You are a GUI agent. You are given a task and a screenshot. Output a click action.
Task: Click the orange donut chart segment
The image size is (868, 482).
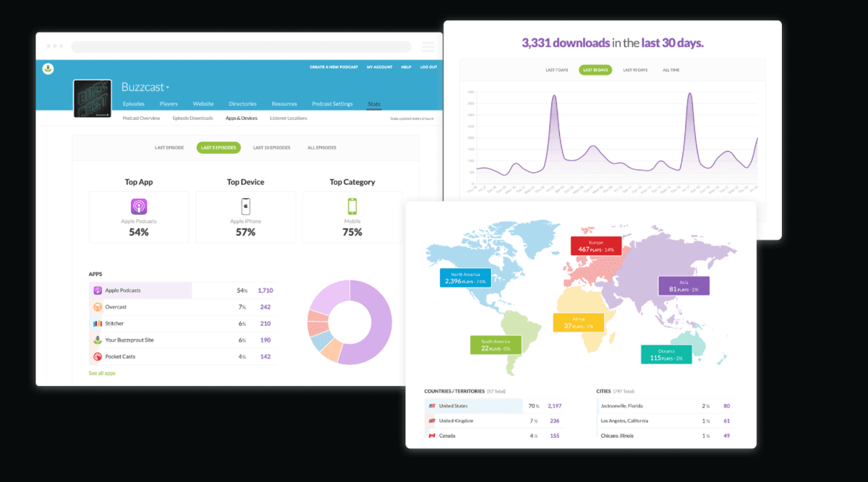pos(332,351)
